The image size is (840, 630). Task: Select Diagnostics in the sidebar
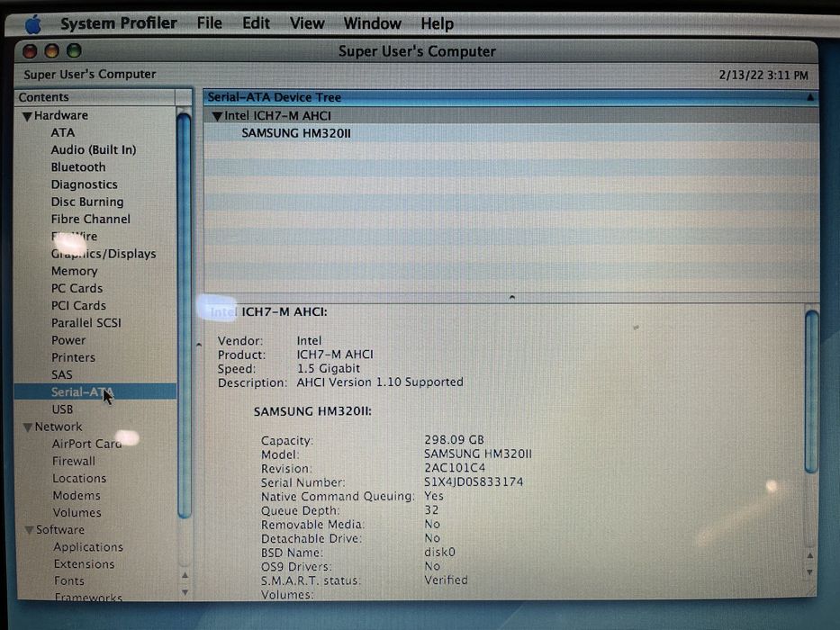pyautogui.click(x=84, y=184)
